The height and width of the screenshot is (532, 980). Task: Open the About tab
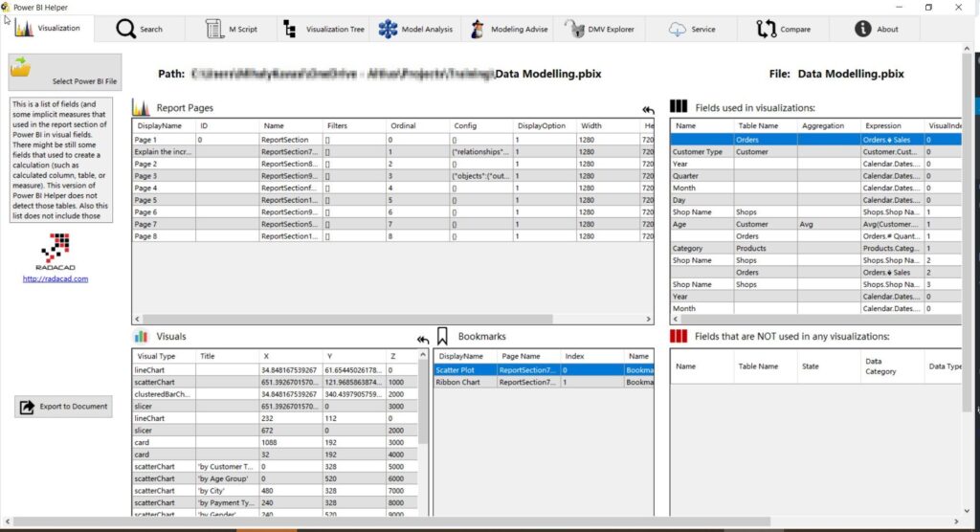point(876,29)
